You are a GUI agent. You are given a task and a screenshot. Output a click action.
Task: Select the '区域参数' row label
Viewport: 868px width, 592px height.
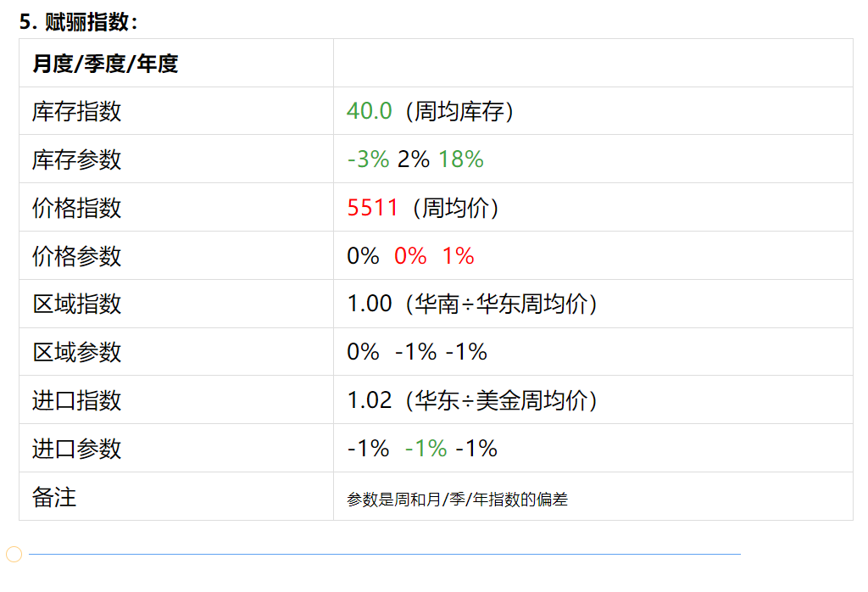click(x=76, y=352)
